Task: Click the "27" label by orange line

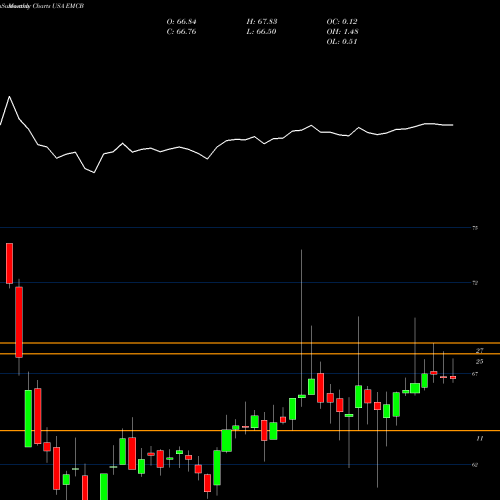Action: tap(479, 351)
